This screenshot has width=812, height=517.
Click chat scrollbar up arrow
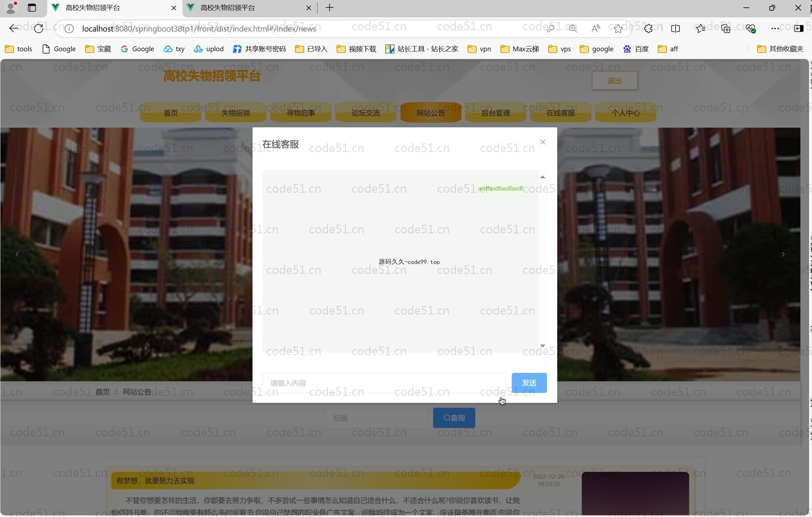[x=543, y=177]
